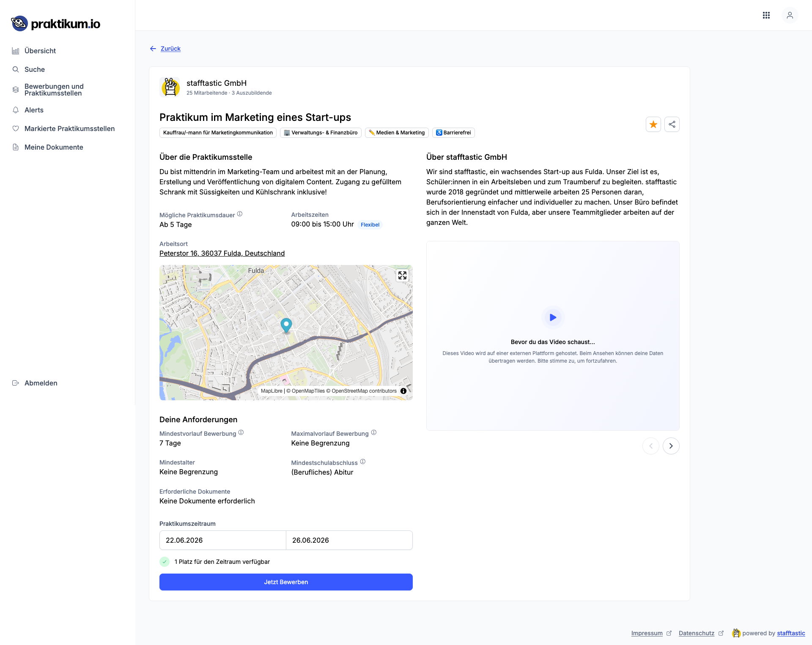Show info for Mögliche Praktikumsdauer
Viewport: 812px width, 645px height.
pos(240,214)
